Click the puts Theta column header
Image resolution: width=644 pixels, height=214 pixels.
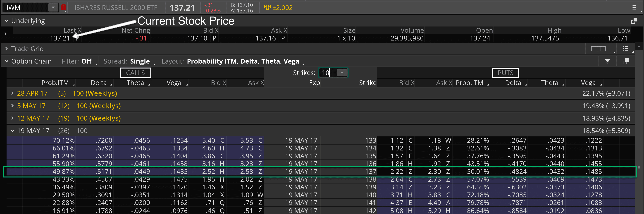pyautogui.click(x=550, y=83)
